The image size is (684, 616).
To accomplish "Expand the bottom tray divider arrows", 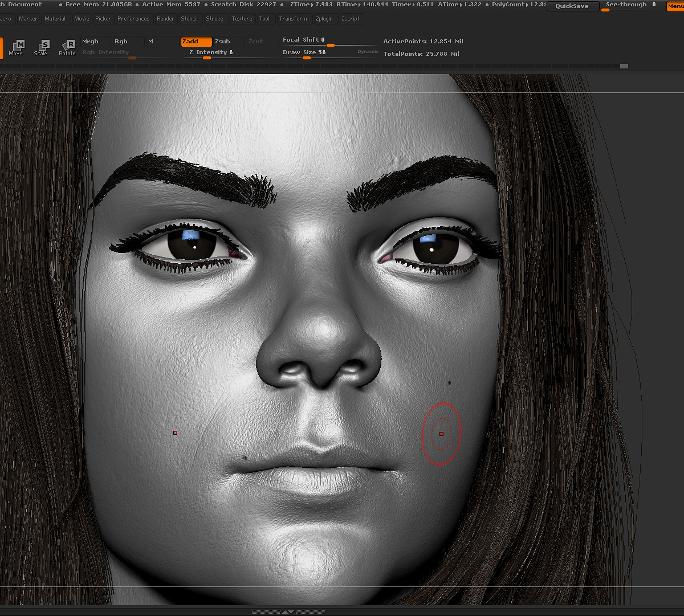I will 288,611.
